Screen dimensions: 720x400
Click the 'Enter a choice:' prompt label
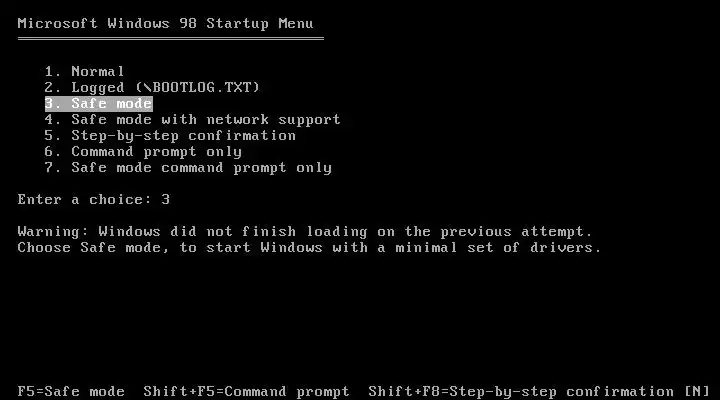85,200
